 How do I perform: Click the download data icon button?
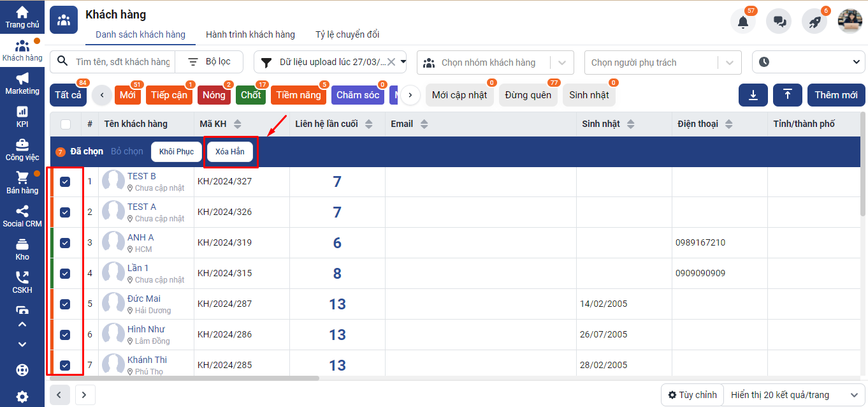[x=753, y=95]
